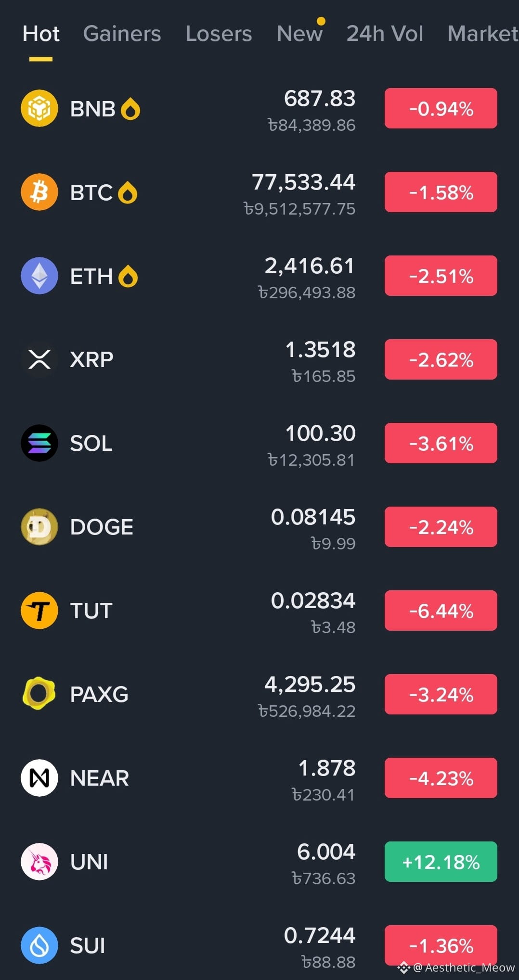Tap the -6.44% change badge for TUT
Viewport: 519px width, 980px height.
point(441,611)
